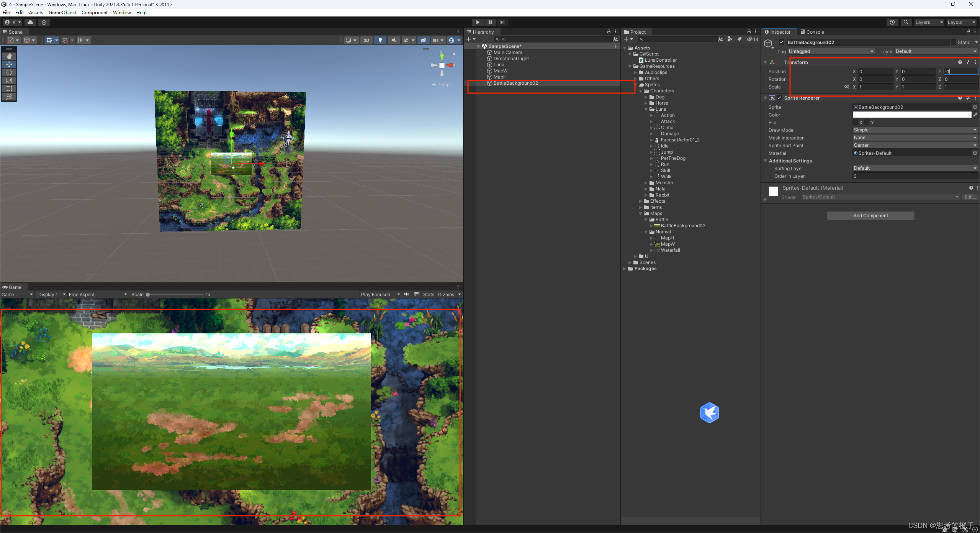
Task: Click the sprite Color swatch
Action: pyautogui.click(x=911, y=115)
